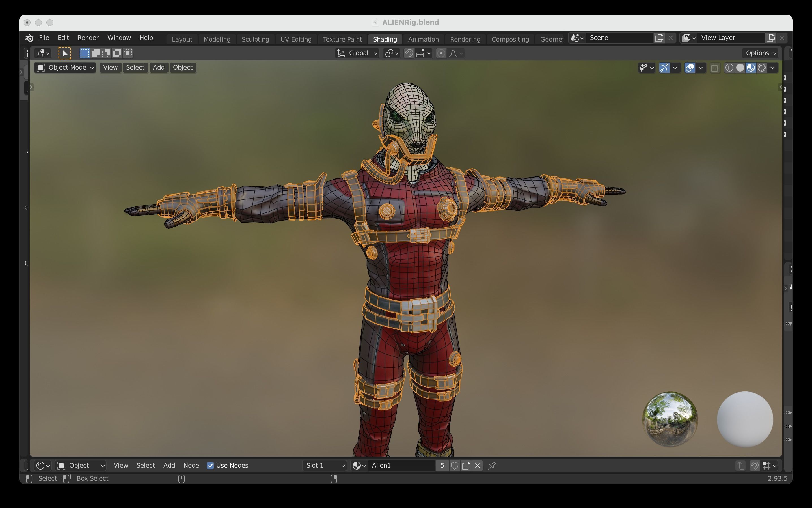Open the view layer browse icon dropdown

click(689, 38)
